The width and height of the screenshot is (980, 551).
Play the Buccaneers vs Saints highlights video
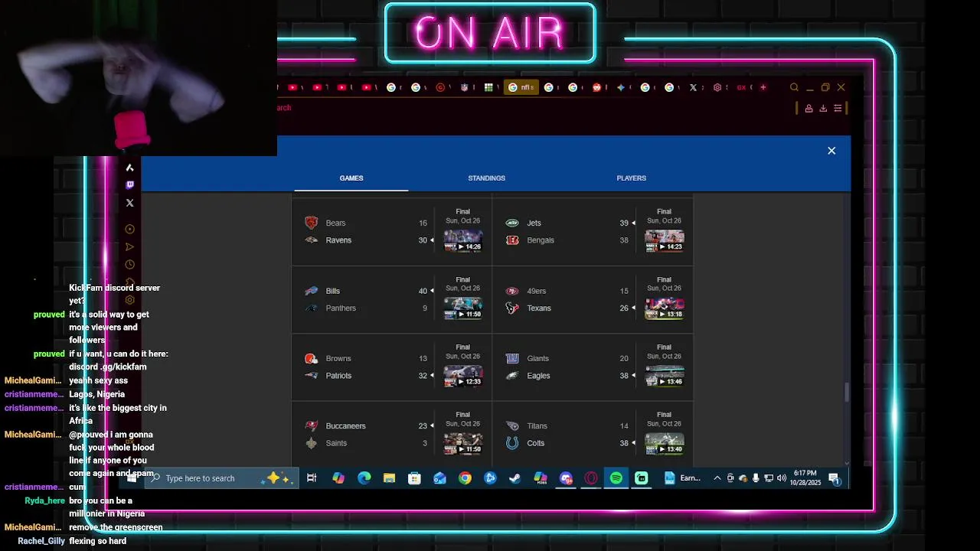coord(463,443)
